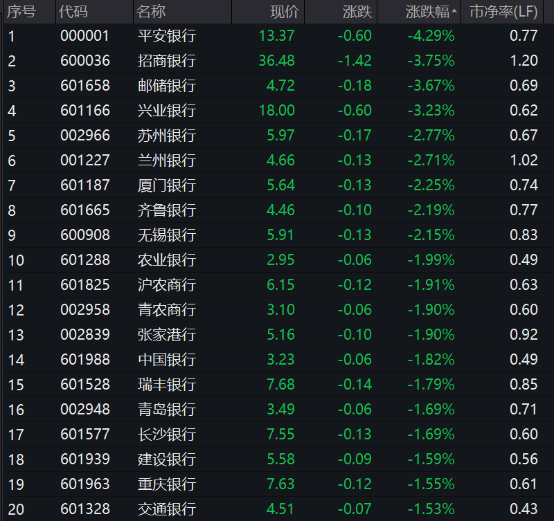
Task: Select the 农业银行 stock name
Action: (x=167, y=260)
